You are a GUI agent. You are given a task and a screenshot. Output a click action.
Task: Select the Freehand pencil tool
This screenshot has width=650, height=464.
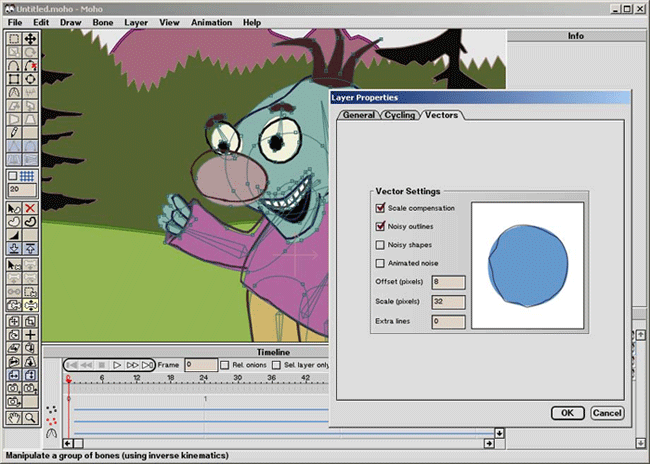(x=14, y=133)
